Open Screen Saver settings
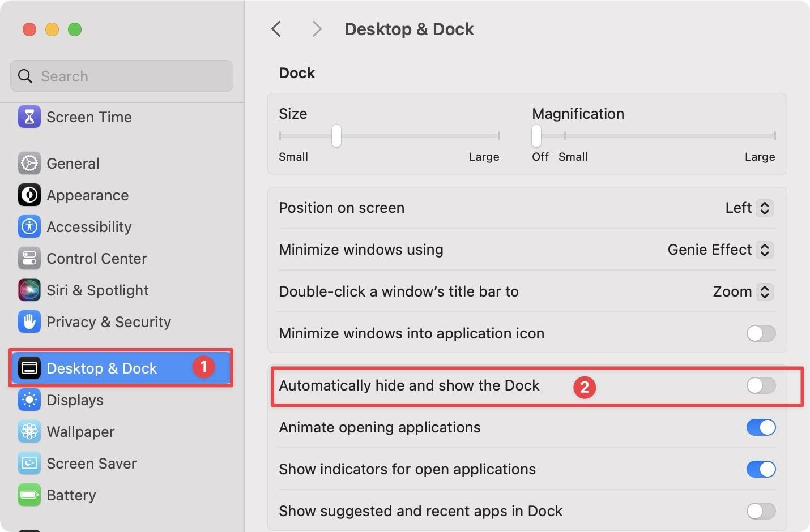Screen dimensions: 810x532 click(91, 464)
